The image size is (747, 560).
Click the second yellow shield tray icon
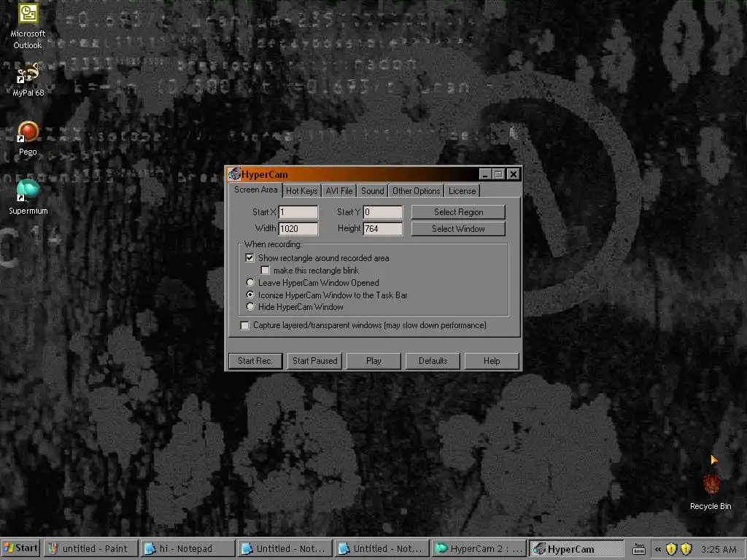pos(686,549)
